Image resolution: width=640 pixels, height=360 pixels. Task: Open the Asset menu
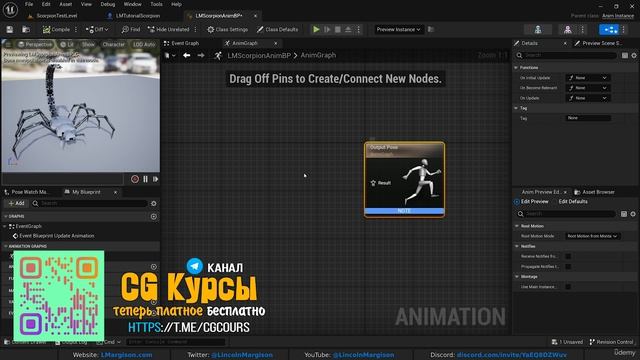66,4
